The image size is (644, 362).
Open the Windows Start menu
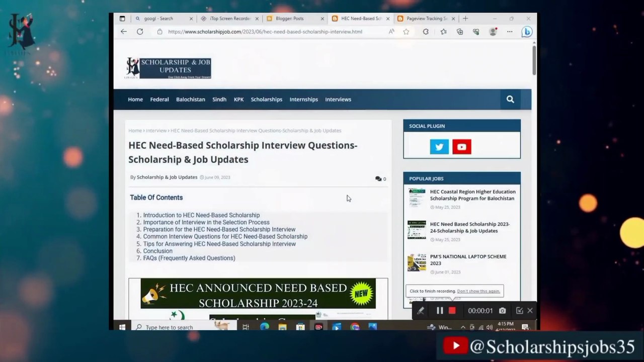click(x=122, y=327)
